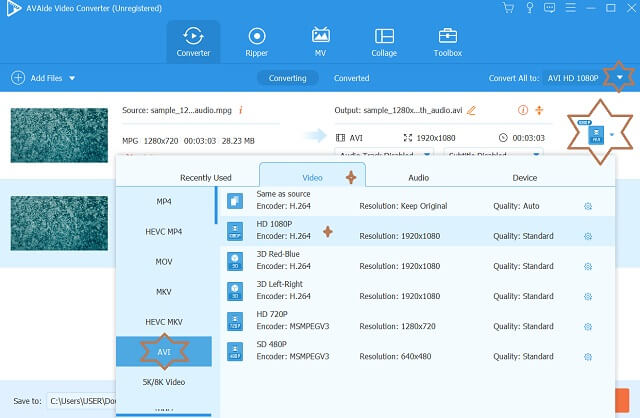Switch to the Device format tab
Viewport: 640px width, 418px height.
(524, 177)
